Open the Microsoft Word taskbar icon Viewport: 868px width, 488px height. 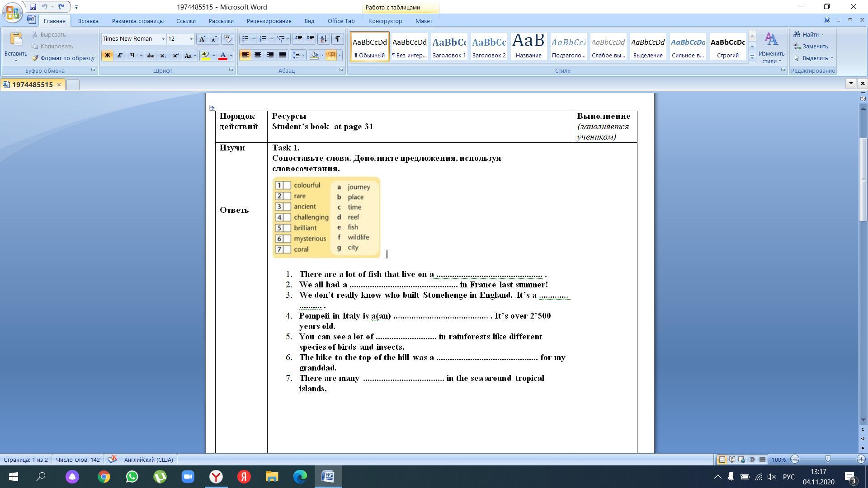pos(328,477)
